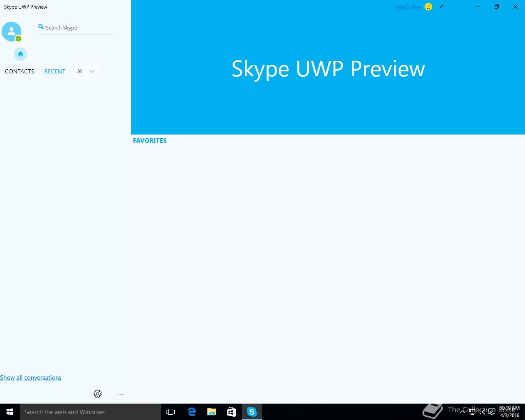Launch Microsoft Edge from the taskbar
The image size is (525, 420).
(x=191, y=412)
